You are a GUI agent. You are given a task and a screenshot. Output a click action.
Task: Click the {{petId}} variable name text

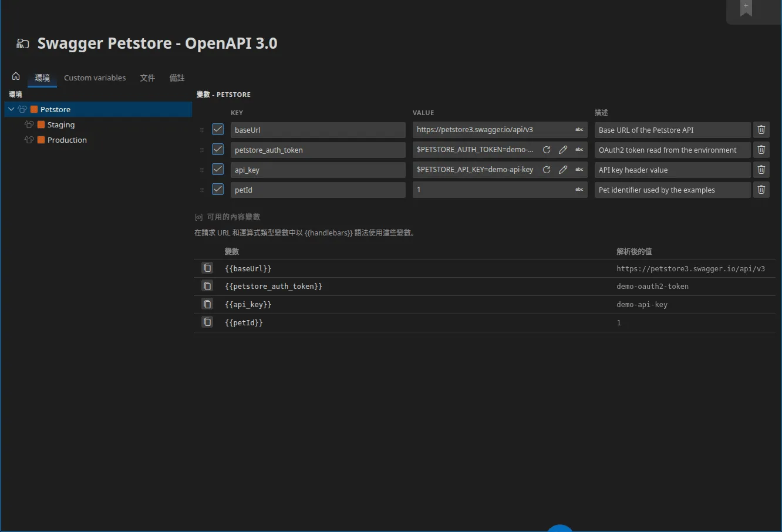tap(244, 323)
